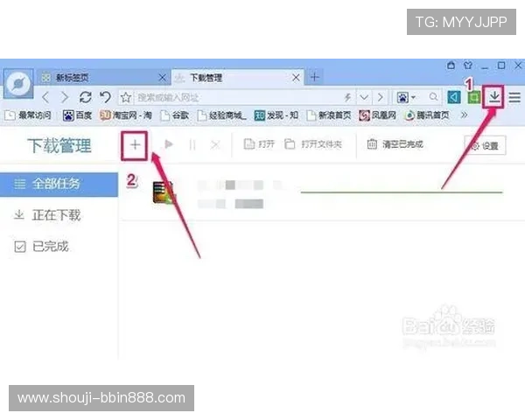Close the 下载管理 tab

[296, 78]
